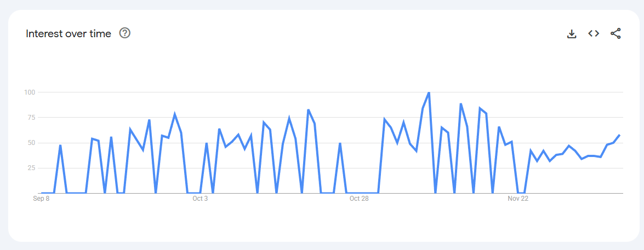644x250 pixels.
Task: Click the flat zero segment before Oct 28
Action: [362, 193]
